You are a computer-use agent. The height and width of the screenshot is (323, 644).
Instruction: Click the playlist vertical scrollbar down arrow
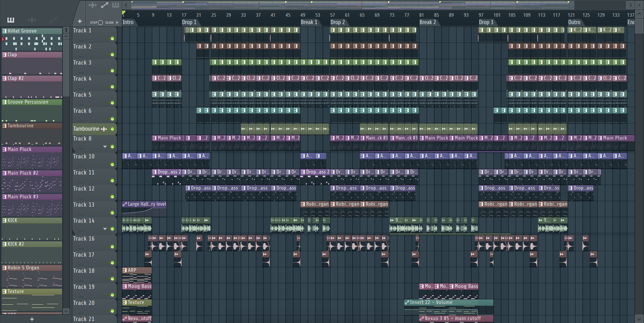coord(639,319)
